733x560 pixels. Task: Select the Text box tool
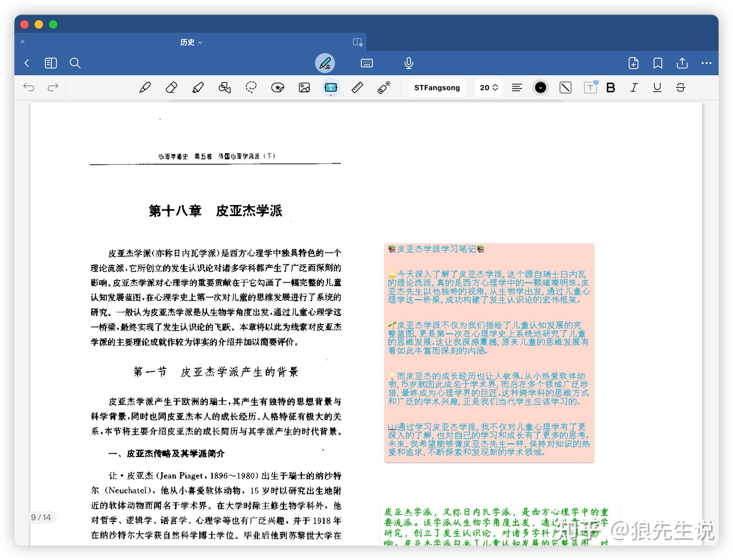pos(331,87)
